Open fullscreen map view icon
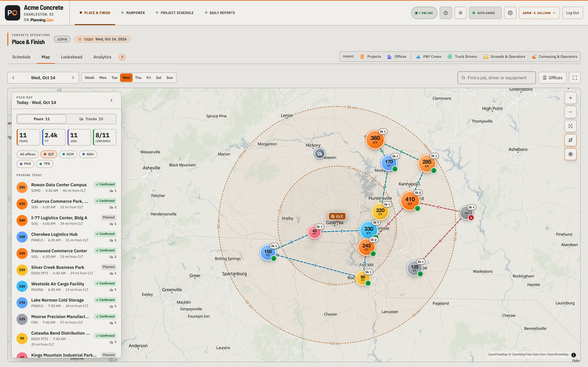The width and height of the screenshot is (588, 367). (575, 78)
